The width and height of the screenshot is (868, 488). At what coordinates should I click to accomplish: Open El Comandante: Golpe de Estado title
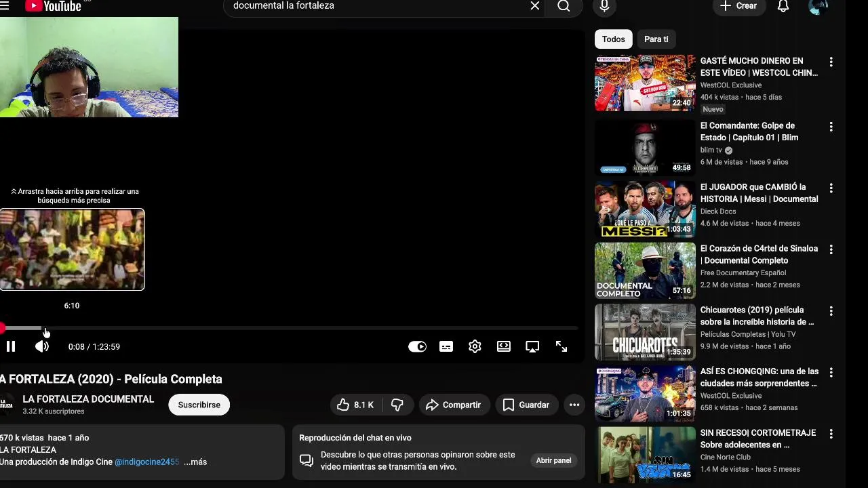pos(749,131)
